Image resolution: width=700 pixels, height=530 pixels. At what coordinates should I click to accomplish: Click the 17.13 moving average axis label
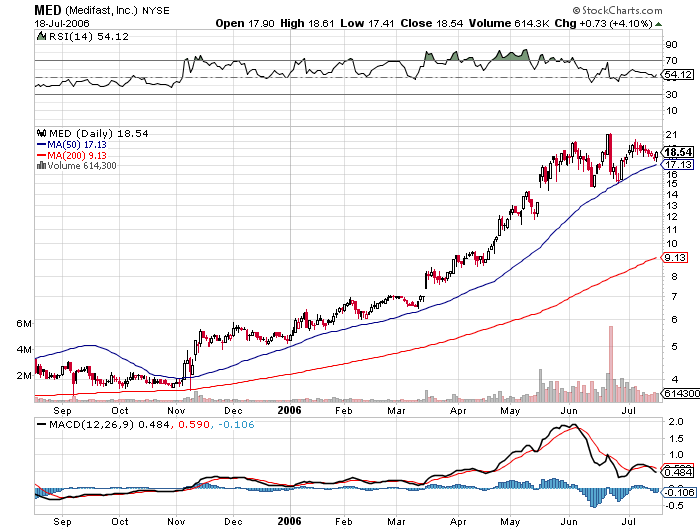[x=678, y=164]
